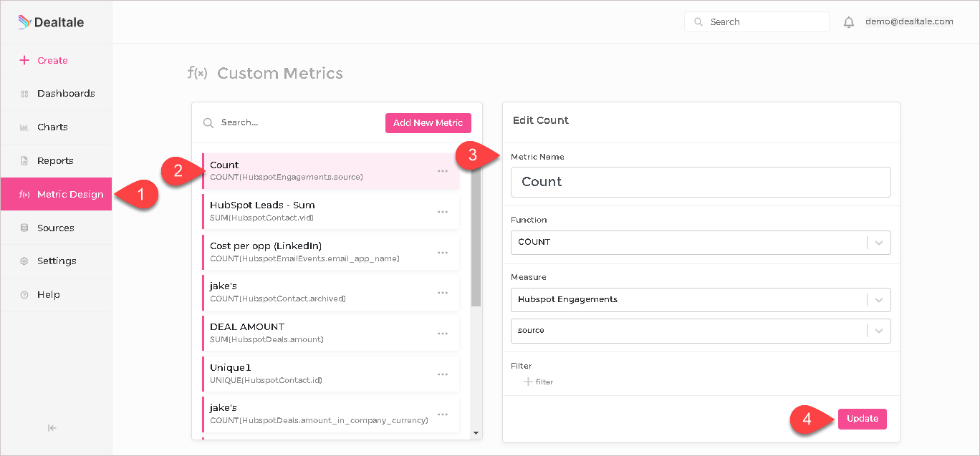
Task: Click the Dealtale logo icon
Action: pyautogui.click(x=24, y=22)
